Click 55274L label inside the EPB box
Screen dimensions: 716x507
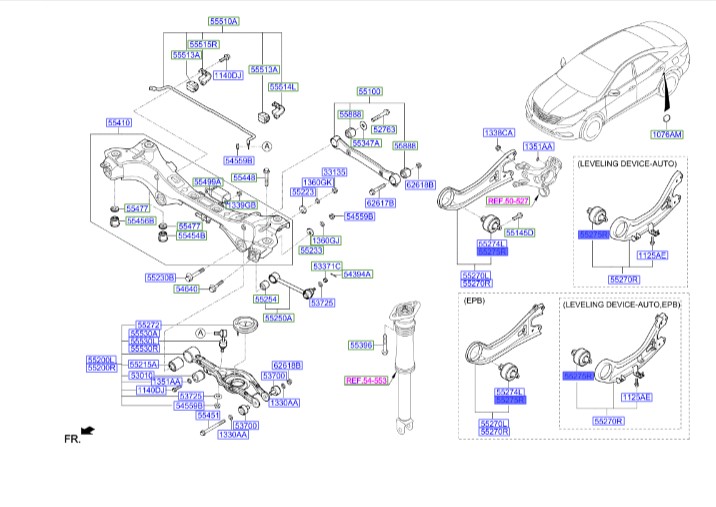point(510,392)
